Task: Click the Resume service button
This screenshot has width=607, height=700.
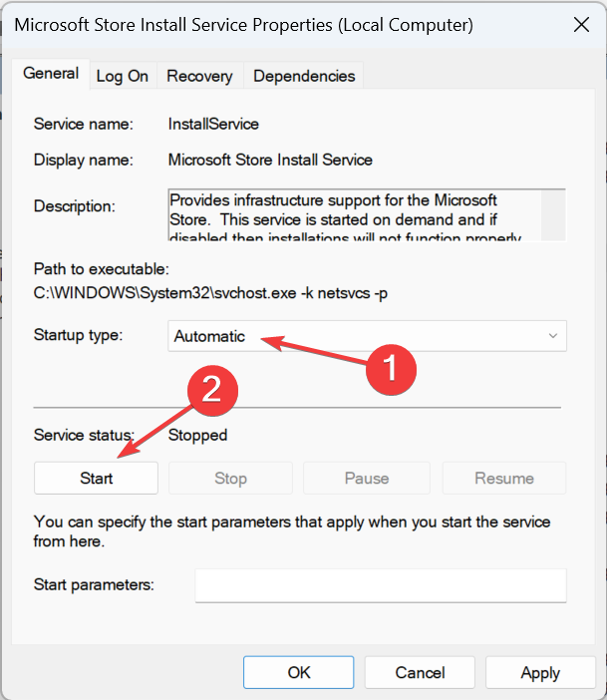Action: tap(504, 478)
